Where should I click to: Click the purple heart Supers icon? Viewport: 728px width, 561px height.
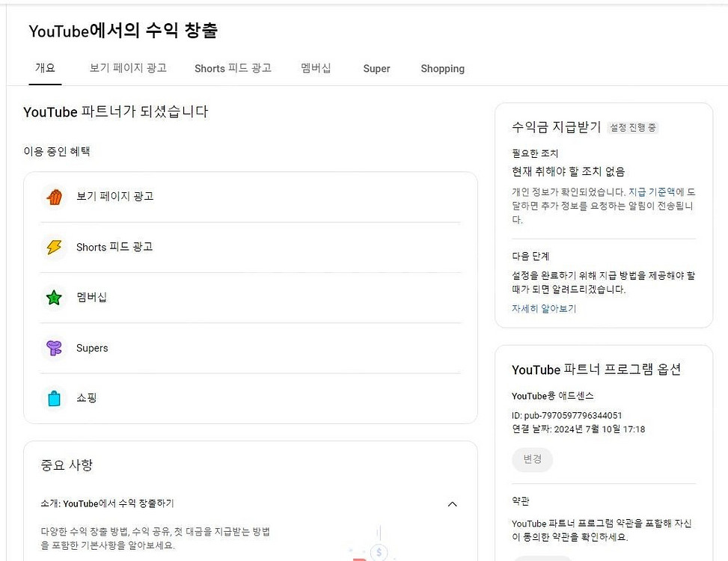[x=55, y=348]
